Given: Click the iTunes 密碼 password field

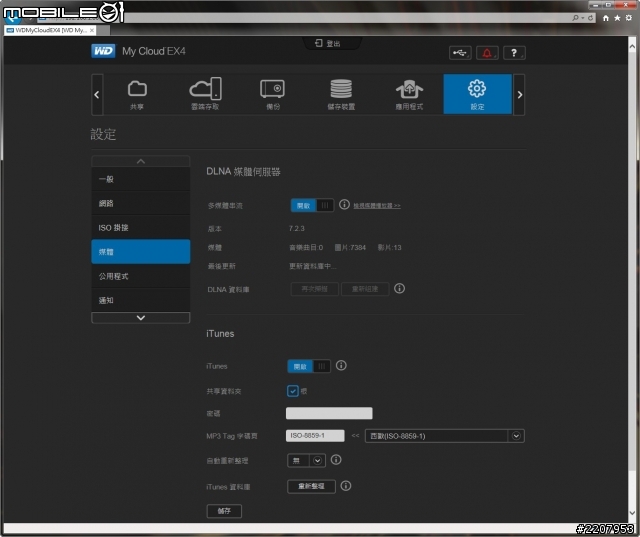Looking at the screenshot, I should coord(329,413).
